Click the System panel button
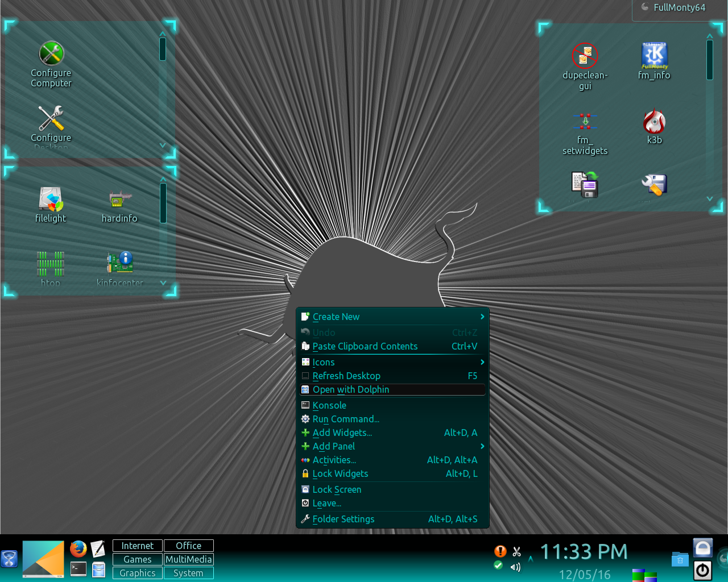The image size is (728, 582). pos(189,573)
